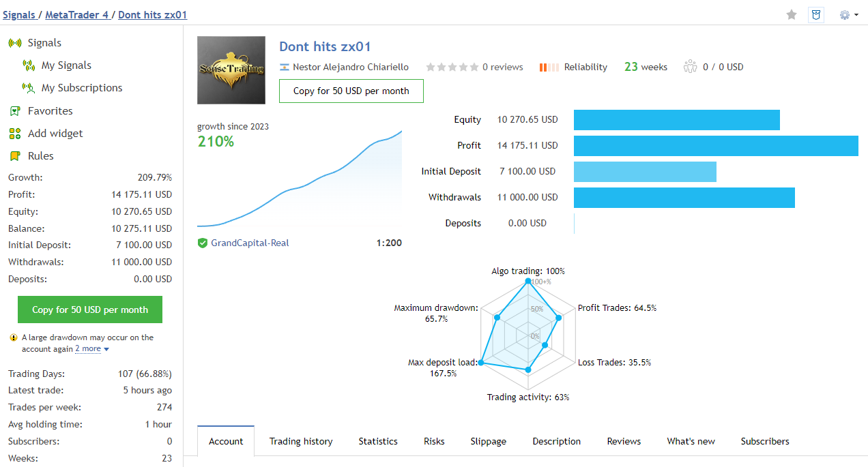
Task: Click the My Subscriptions icon
Action: point(29,88)
